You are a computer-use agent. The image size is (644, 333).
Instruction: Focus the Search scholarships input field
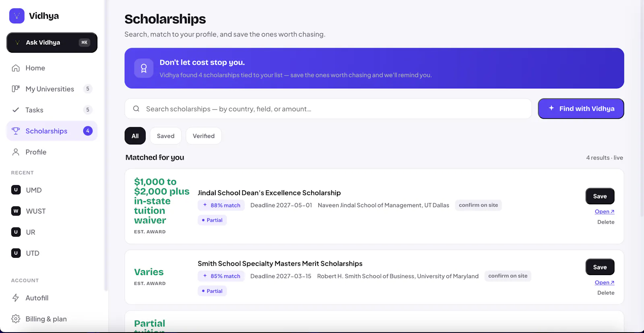(x=328, y=109)
